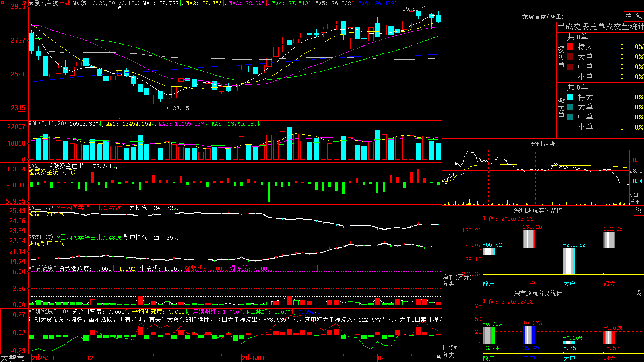Click the MA1: 28.782 value in header

pos(161,3)
